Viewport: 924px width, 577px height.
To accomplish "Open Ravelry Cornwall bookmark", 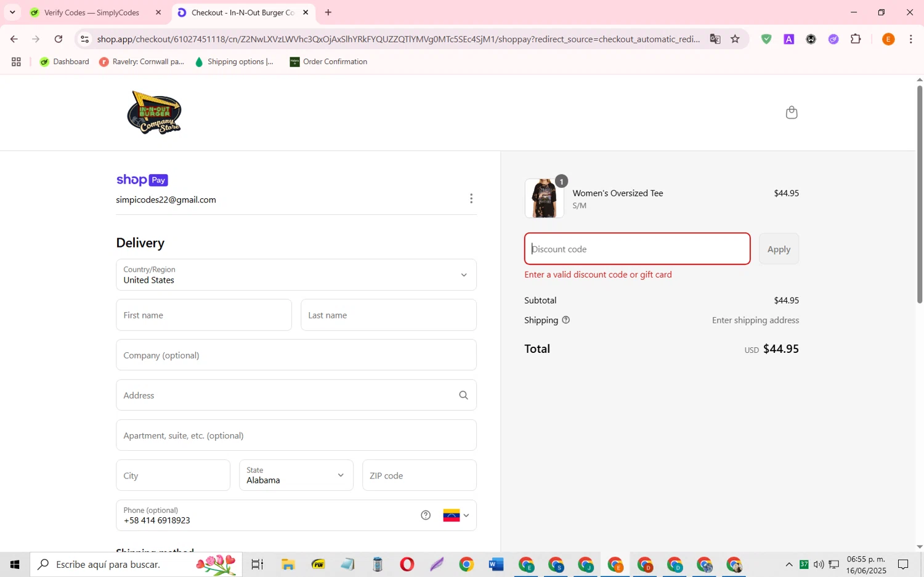I will [x=142, y=62].
